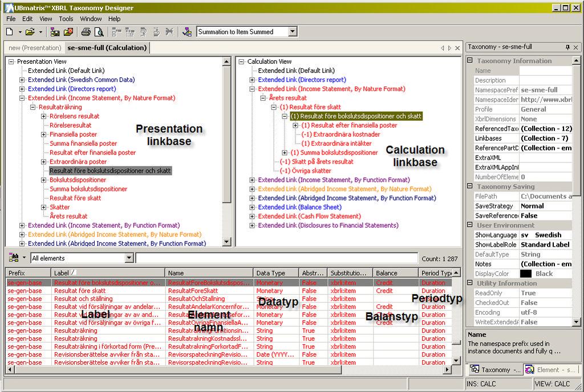Image resolution: width=584 pixels, height=392 pixels.
Task: Close the Taxonomy - se-sme-full side panel
Action: tap(576, 47)
